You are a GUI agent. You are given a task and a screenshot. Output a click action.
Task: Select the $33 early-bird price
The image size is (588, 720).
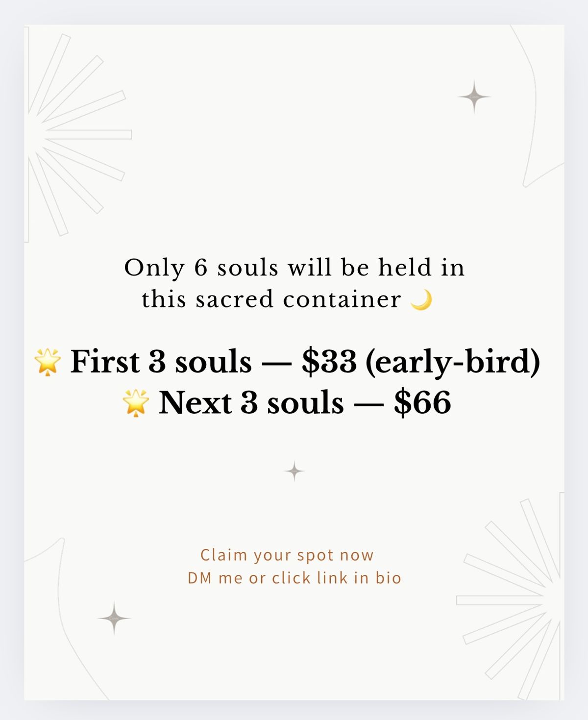[329, 362]
